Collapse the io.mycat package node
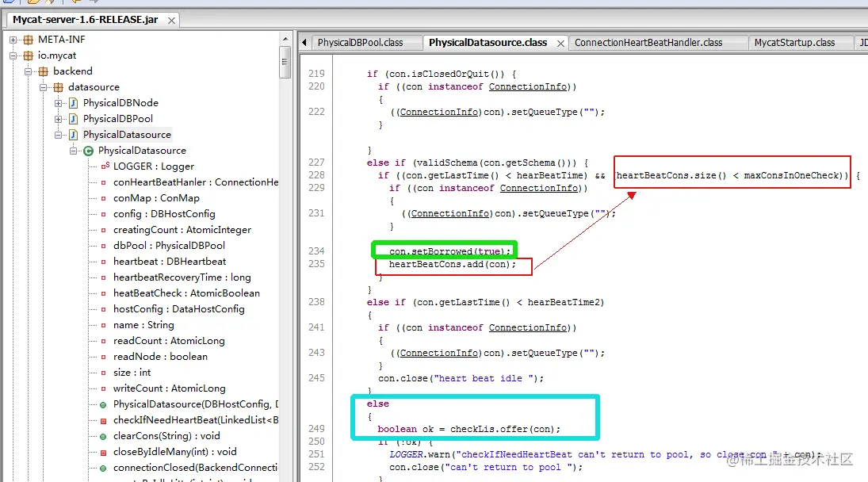The width and height of the screenshot is (868, 482). [13, 56]
